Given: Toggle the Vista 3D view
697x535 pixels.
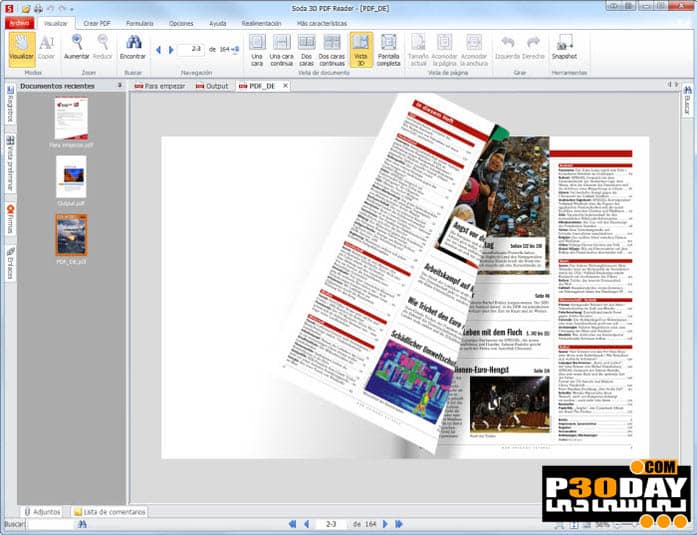Looking at the screenshot, I should click(x=361, y=50).
